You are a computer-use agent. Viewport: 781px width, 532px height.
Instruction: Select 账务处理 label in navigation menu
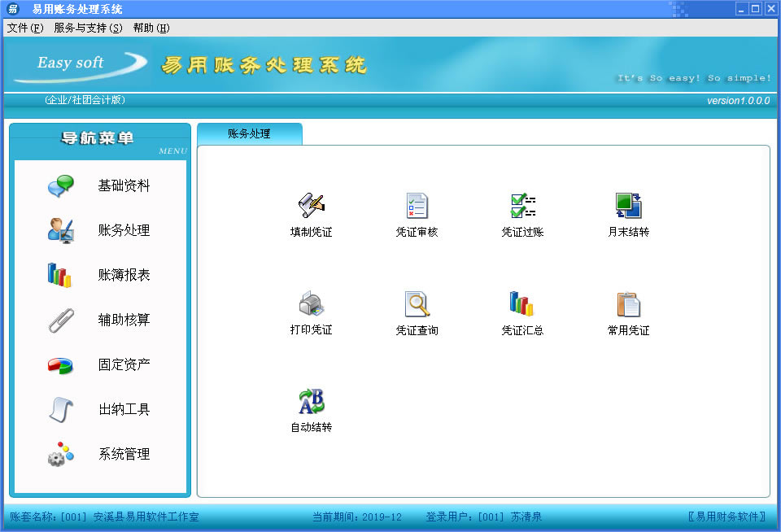pyautogui.click(x=124, y=230)
